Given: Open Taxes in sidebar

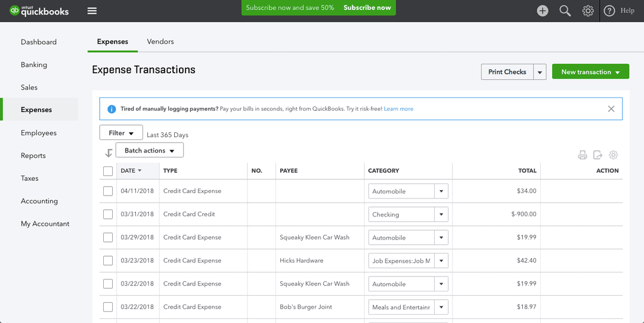Looking at the screenshot, I should 30,178.
